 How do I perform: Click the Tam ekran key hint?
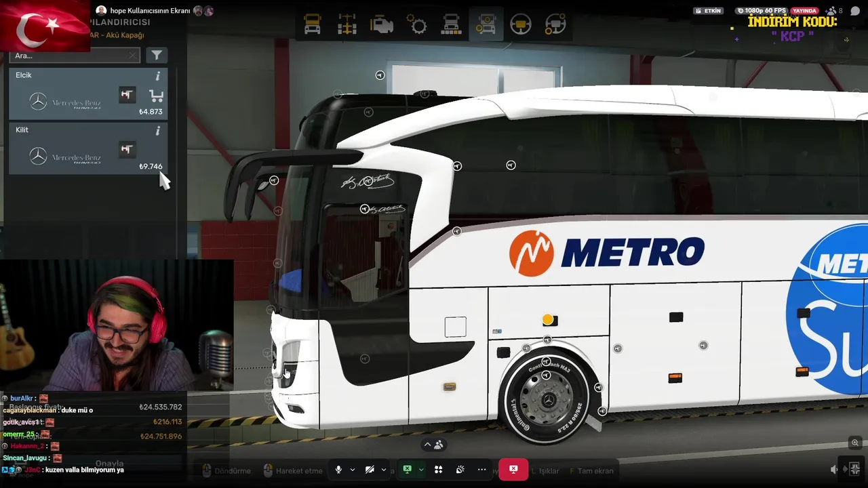(591, 471)
